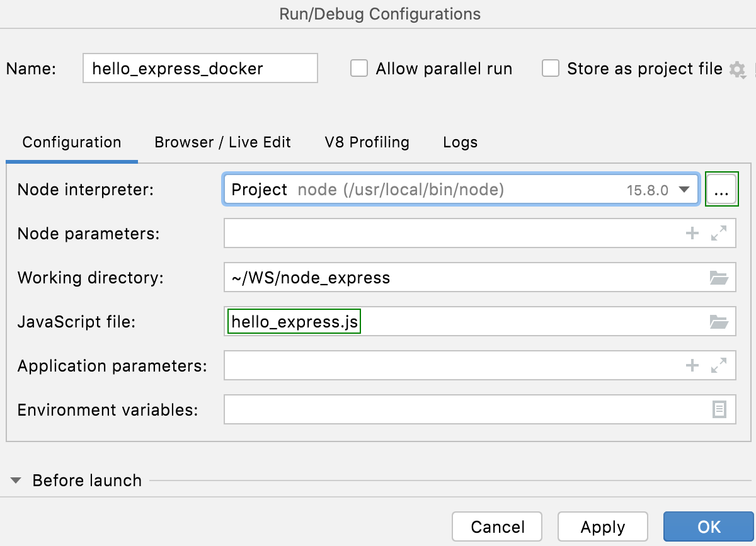The image size is (756, 546).
Task: Enable Allow parallel run
Action: [x=358, y=69]
